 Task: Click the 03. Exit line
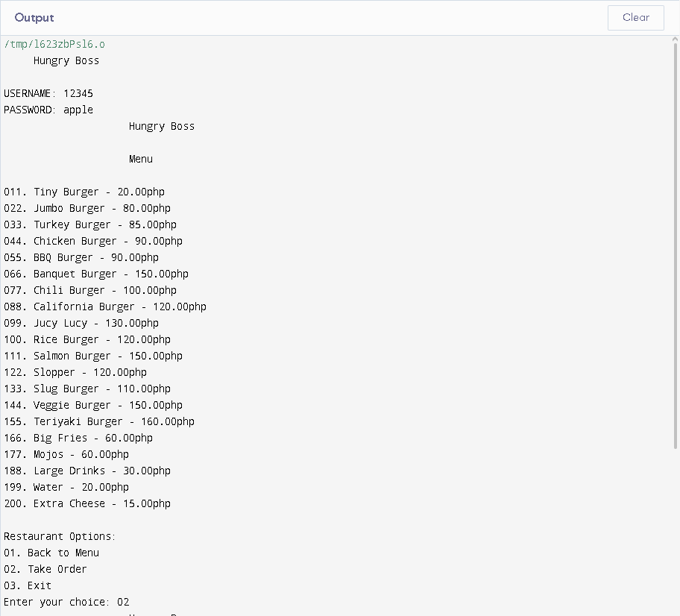(28, 586)
